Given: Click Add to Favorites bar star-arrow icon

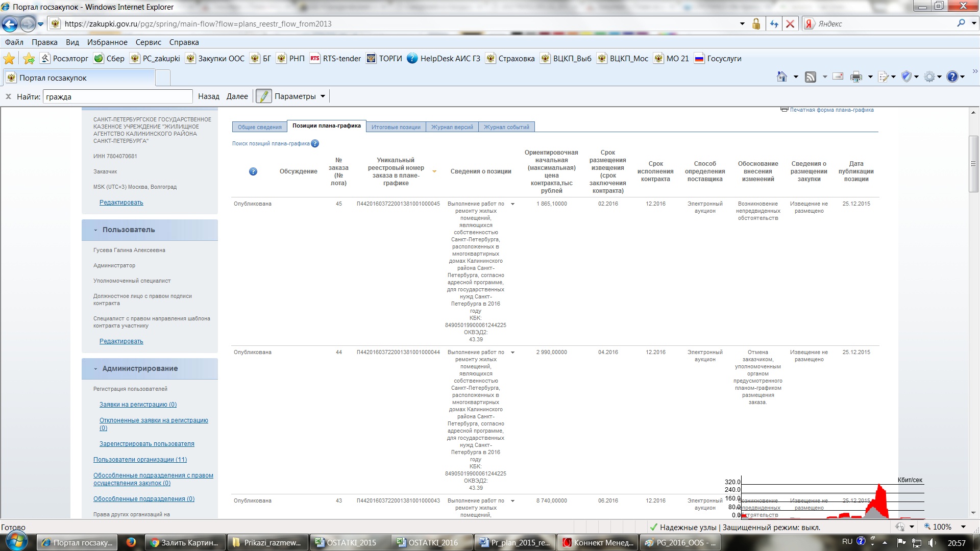Looking at the screenshot, I should point(29,59).
